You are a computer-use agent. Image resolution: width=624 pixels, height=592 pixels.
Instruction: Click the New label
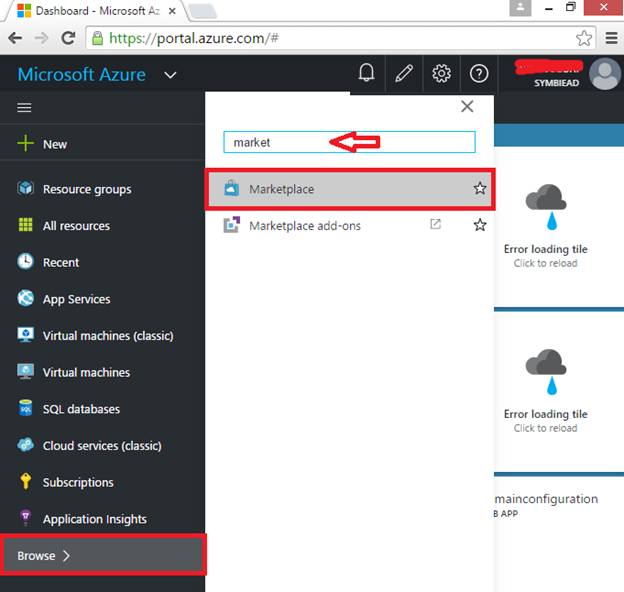[x=55, y=144]
